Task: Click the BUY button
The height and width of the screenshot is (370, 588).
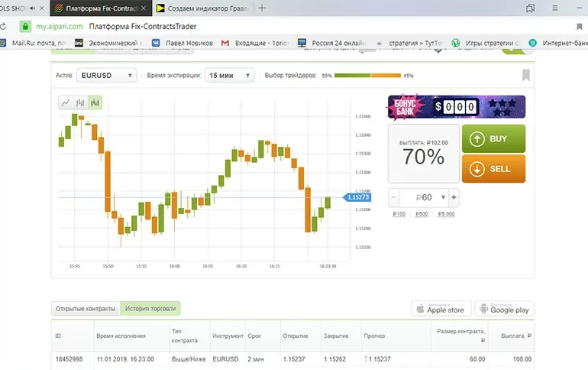Action: [493, 139]
